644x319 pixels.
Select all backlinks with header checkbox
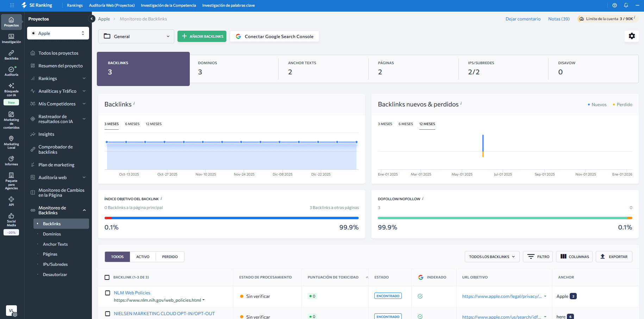(x=107, y=277)
